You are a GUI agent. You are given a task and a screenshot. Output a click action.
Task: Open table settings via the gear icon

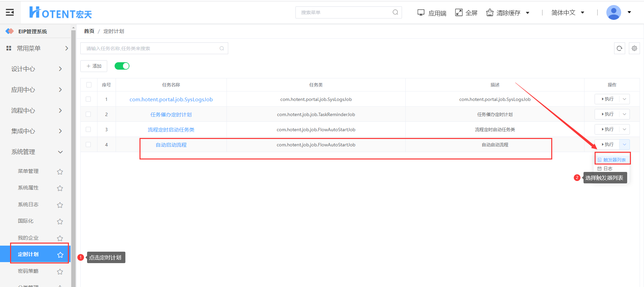(634, 48)
